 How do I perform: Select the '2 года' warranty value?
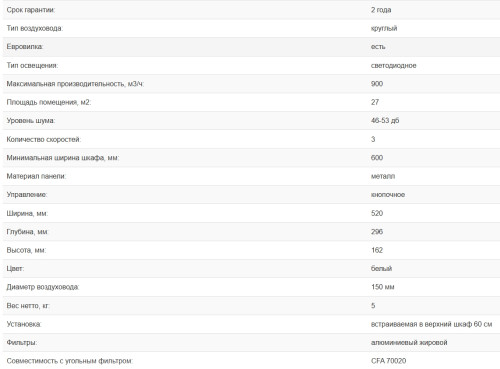coord(381,10)
